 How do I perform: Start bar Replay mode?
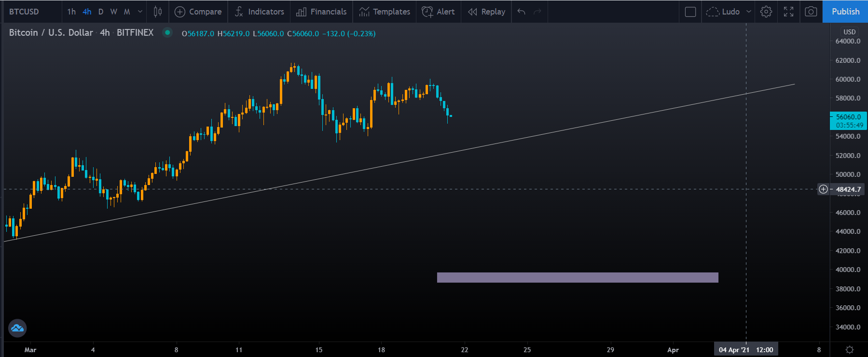click(487, 12)
